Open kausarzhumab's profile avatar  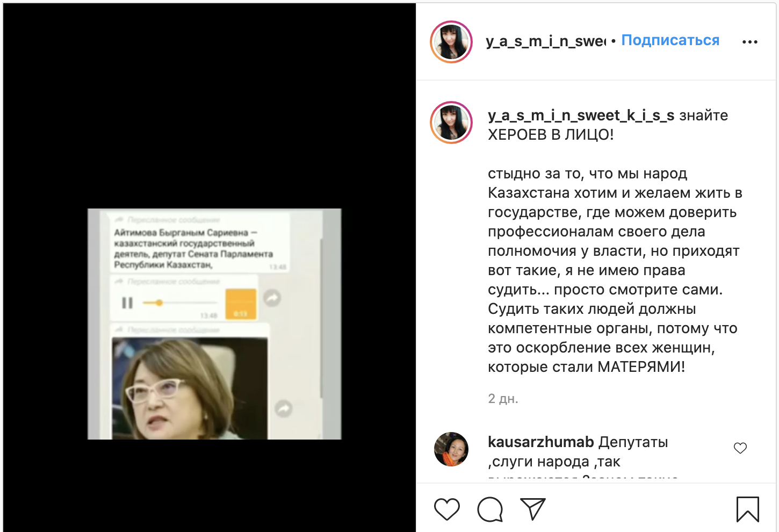coord(451,449)
